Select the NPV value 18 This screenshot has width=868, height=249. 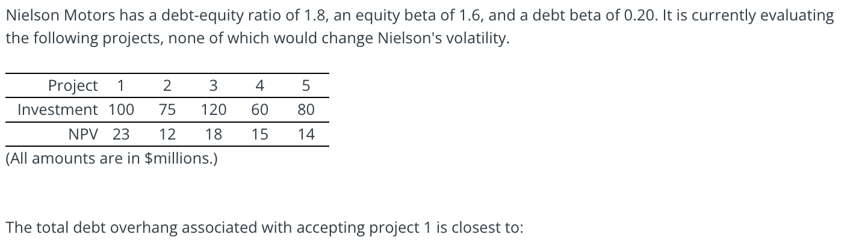(213, 135)
